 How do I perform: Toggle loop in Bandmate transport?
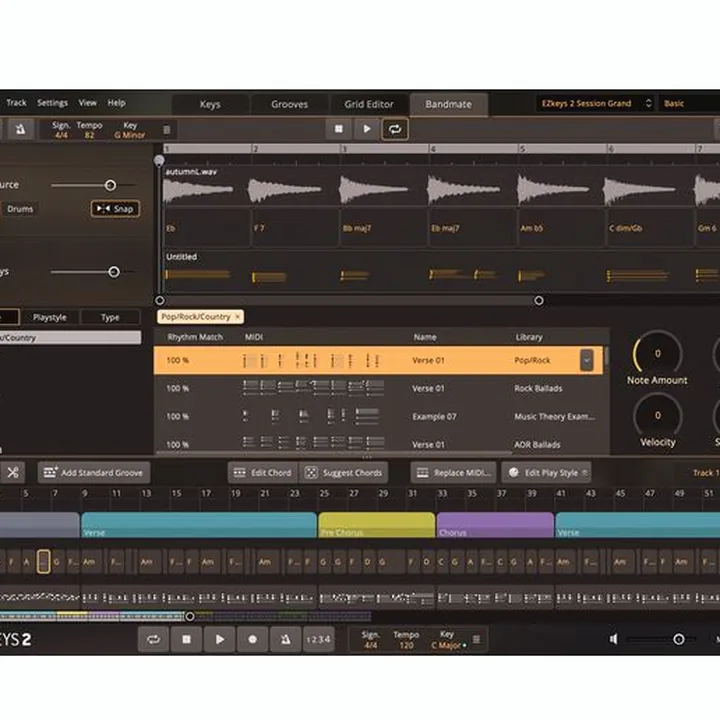coord(395,129)
